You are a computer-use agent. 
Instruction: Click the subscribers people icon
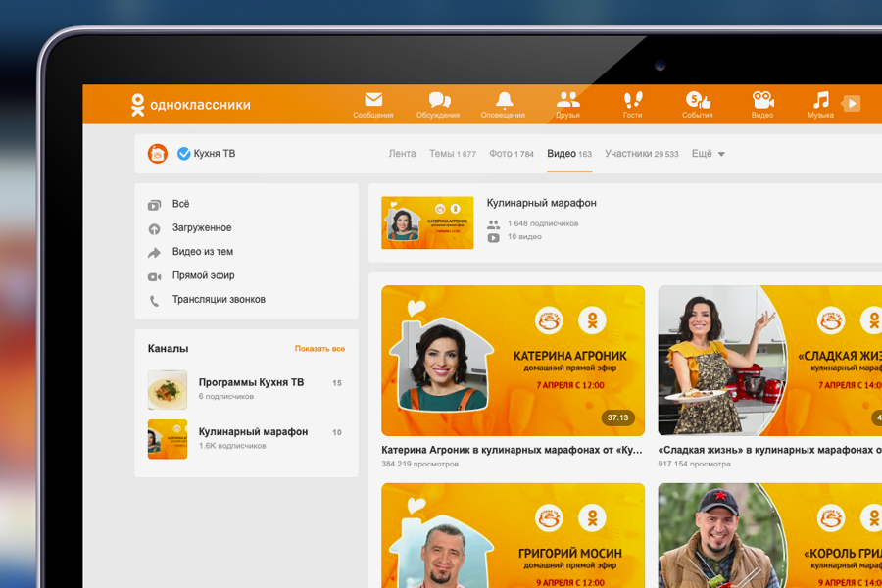493,224
